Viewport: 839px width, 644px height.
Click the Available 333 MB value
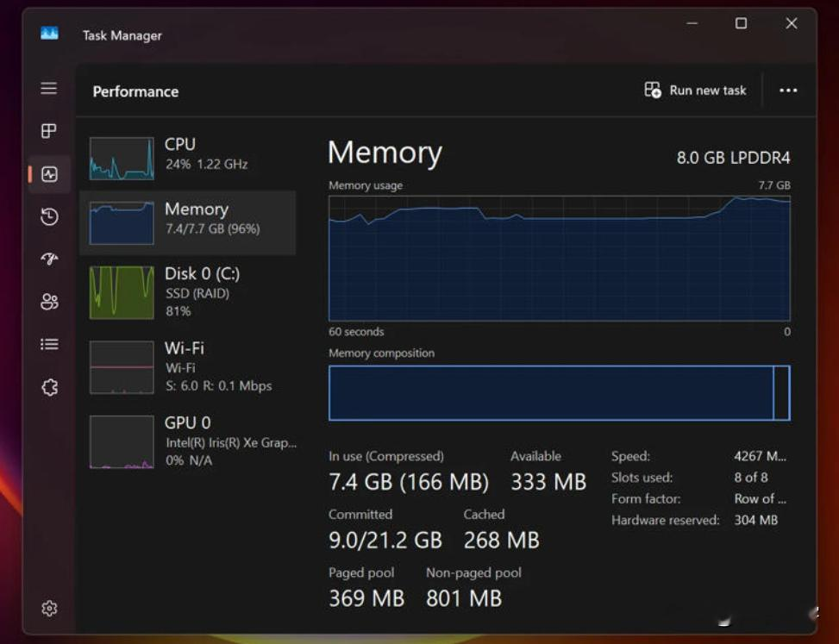click(548, 482)
